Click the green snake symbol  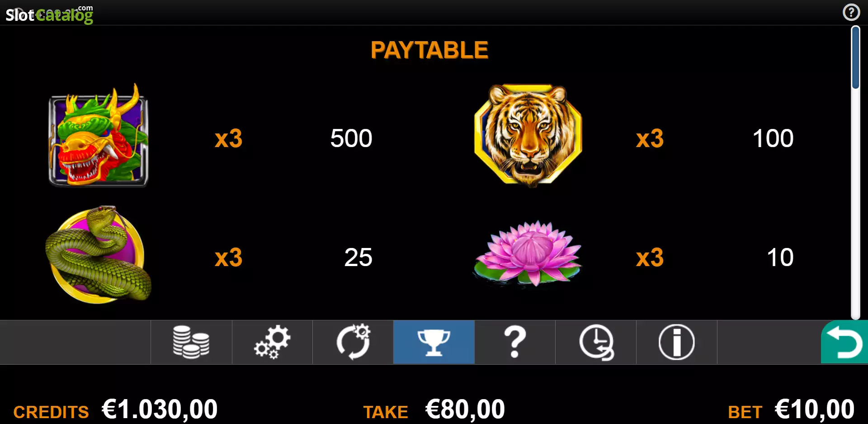pos(99,254)
